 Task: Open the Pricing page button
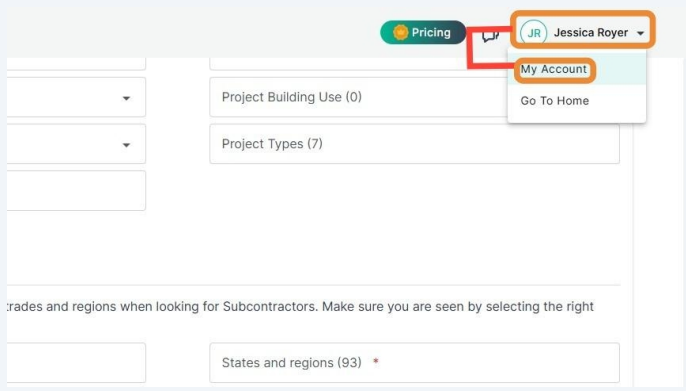(x=423, y=32)
